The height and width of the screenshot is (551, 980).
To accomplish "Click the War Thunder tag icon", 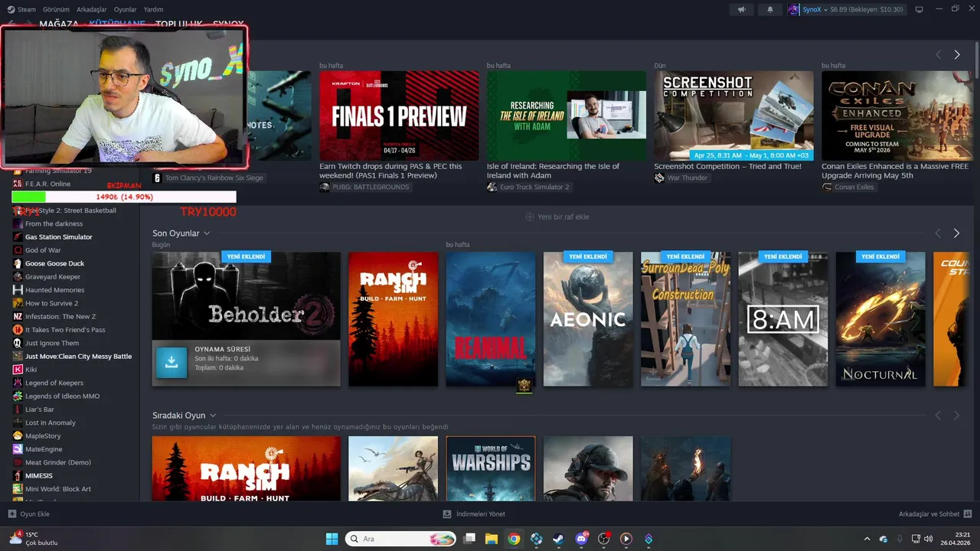I will (659, 178).
